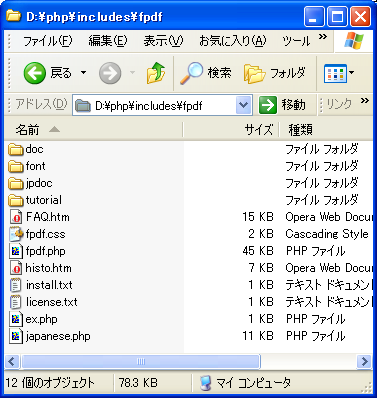Image resolution: width=377 pixels, height=398 pixels.
Task: Click Cascading Style type cell
Action: tap(327, 234)
